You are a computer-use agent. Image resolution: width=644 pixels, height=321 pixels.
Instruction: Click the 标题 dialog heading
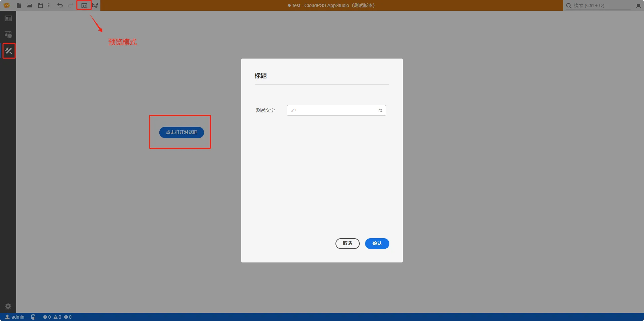(261, 76)
